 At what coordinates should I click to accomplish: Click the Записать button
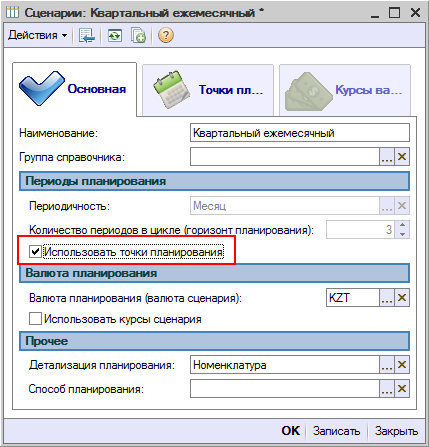[336, 431]
